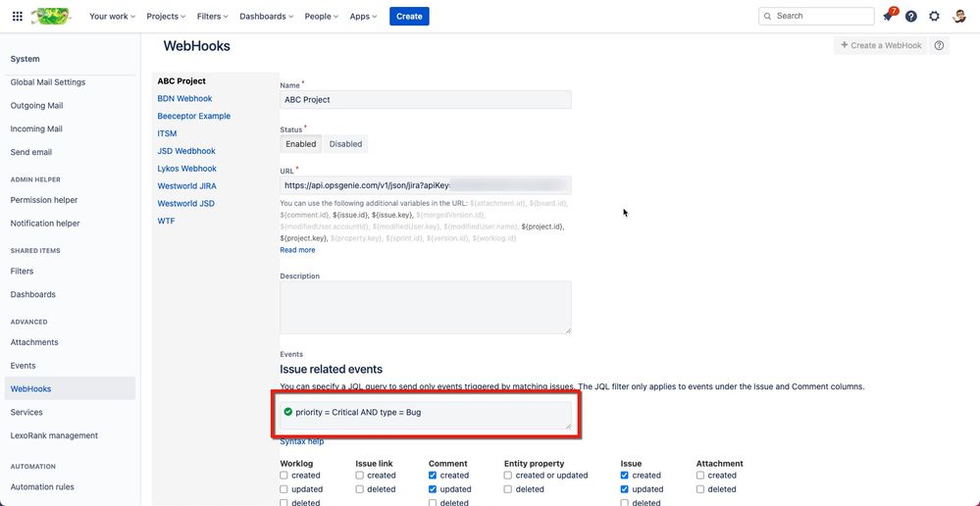This screenshot has width=980, height=506.
Task: Open Dashboards under Shared Items
Action: pos(33,294)
